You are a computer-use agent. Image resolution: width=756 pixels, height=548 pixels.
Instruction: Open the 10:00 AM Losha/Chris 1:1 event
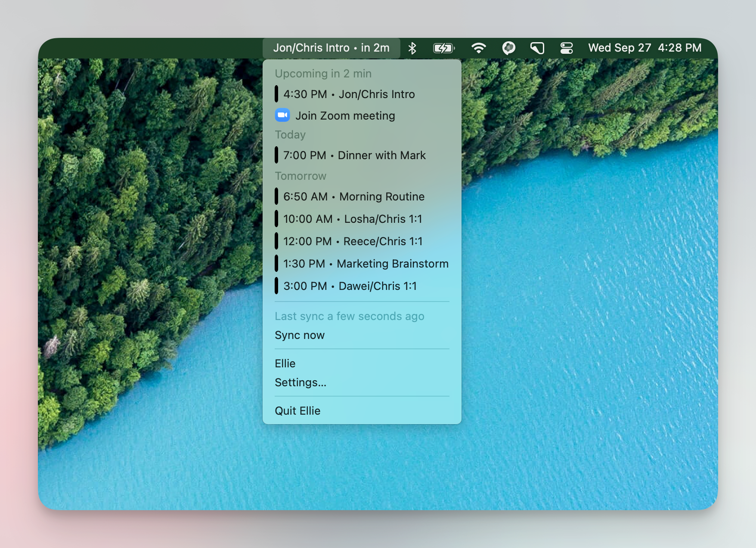coord(362,219)
